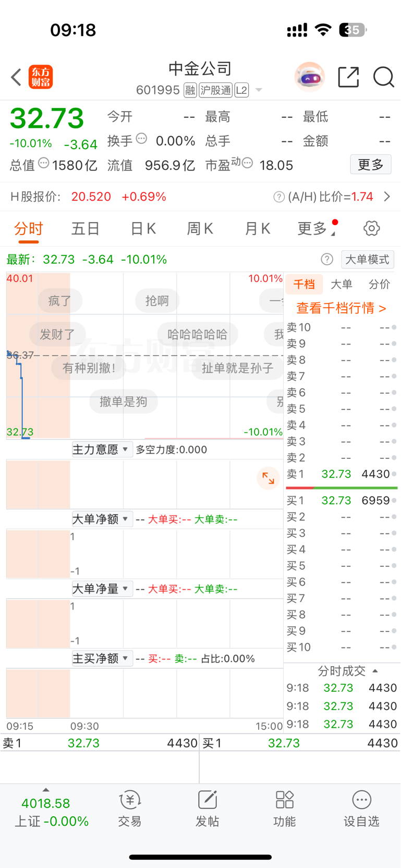Expand the 大单净额 indicator dropdown

[101, 519]
